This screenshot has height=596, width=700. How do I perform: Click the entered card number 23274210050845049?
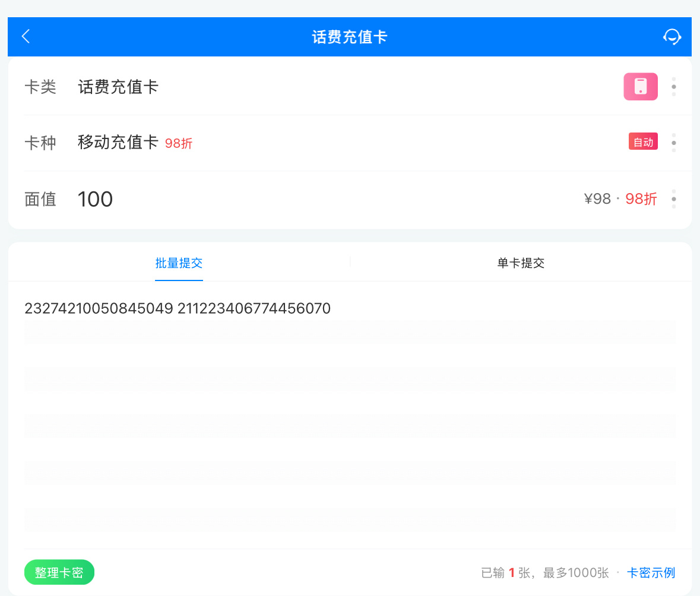(99, 308)
